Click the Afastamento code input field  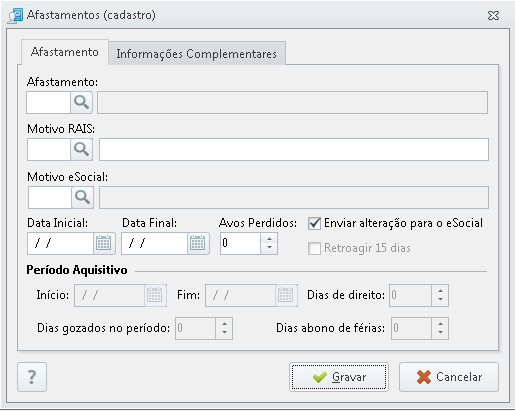click(x=49, y=102)
